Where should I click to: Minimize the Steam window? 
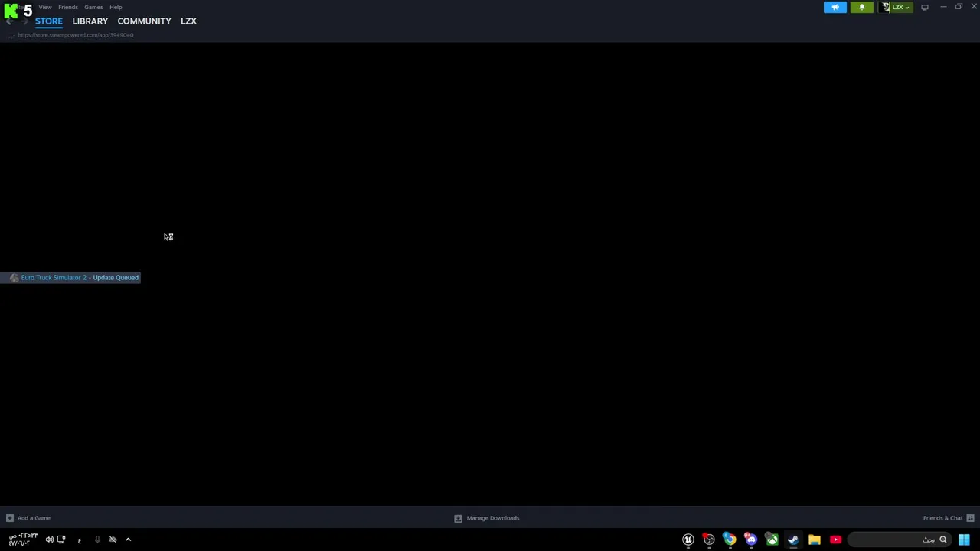tap(943, 7)
